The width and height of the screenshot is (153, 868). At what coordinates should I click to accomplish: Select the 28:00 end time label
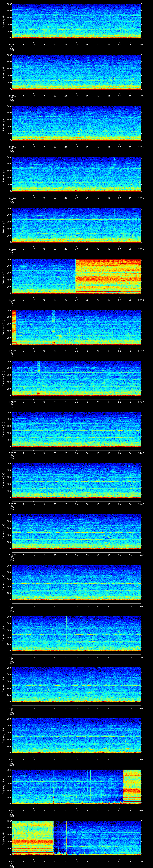click(x=141, y=708)
